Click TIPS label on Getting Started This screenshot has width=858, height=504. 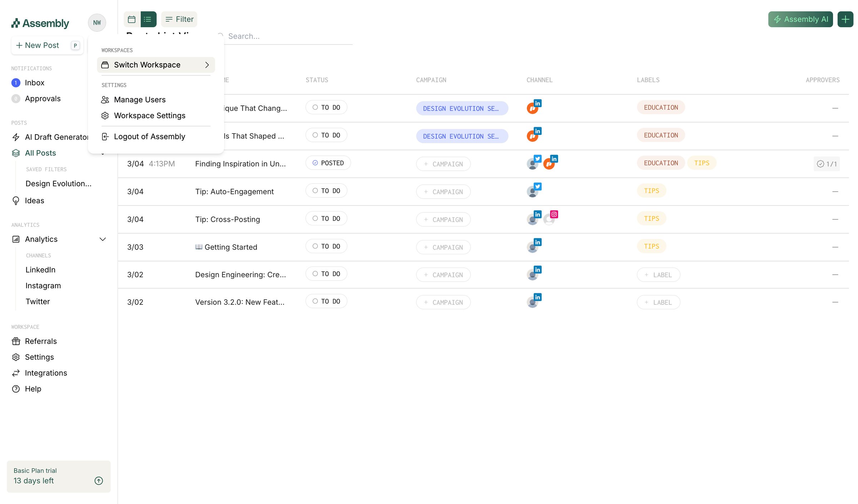[651, 246]
